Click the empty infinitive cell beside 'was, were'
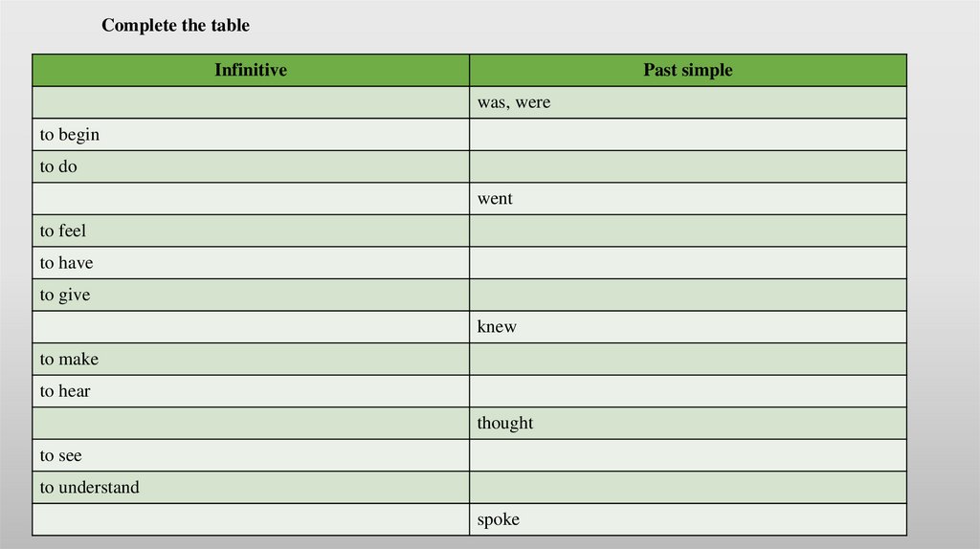Image resolution: width=980 pixels, height=549 pixels. [251, 102]
